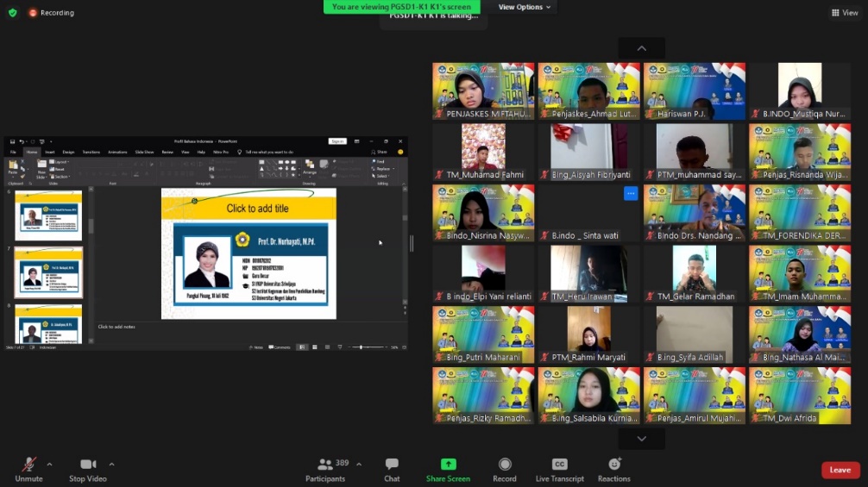This screenshot has height=487, width=868.
Task: Switch to PowerPoint Insert tab
Action: click(x=50, y=152)
